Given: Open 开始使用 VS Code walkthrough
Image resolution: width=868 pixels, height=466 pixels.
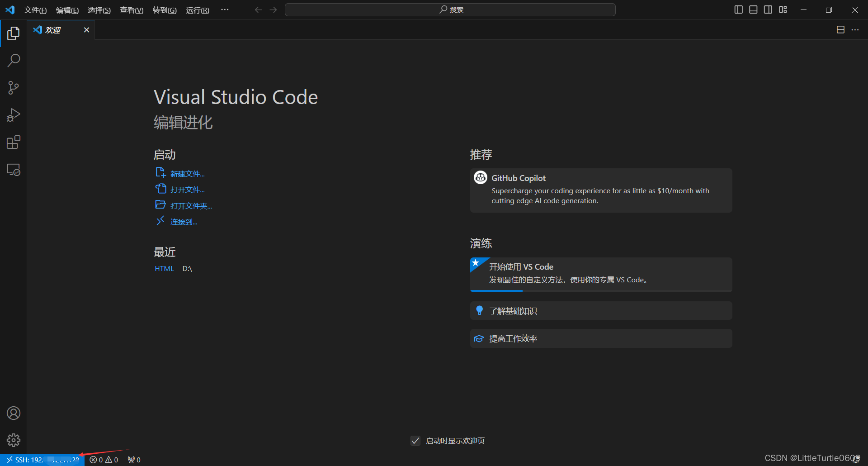Looking at the screenshot, I should [601, 275].
